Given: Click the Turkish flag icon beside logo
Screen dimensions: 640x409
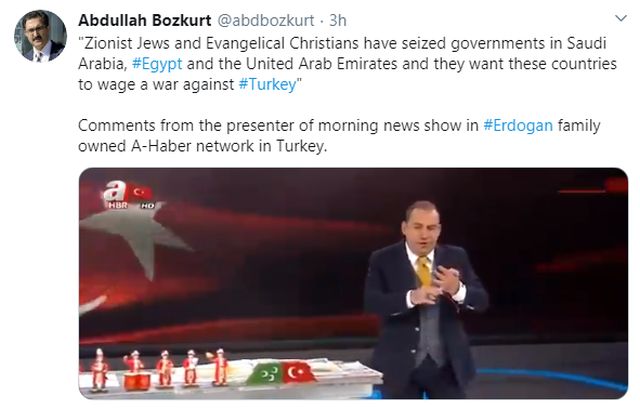Looking at the screenshot, I should pos(142,192).
